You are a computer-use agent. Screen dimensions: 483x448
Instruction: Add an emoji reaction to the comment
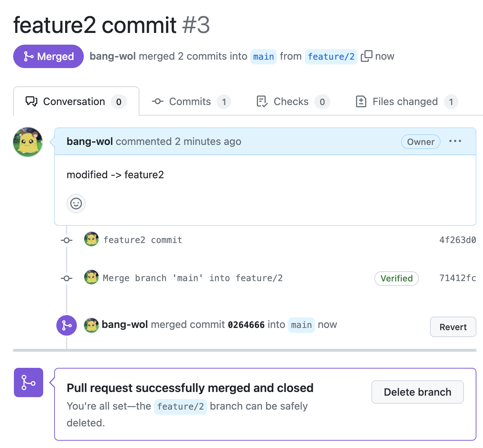point(76,204)
